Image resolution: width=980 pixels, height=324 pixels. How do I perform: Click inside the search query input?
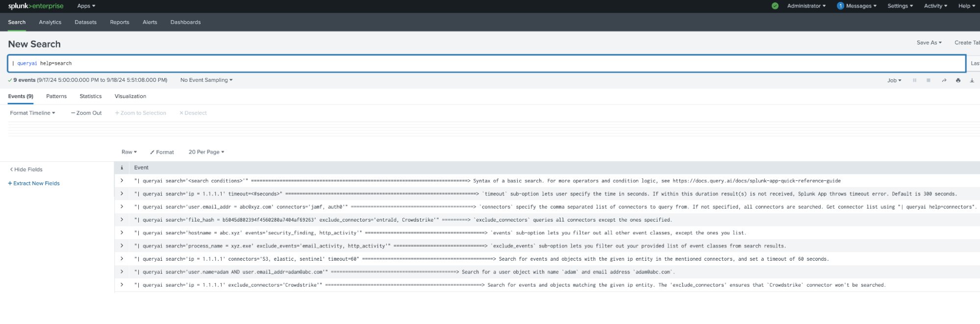tap(441, 63)
